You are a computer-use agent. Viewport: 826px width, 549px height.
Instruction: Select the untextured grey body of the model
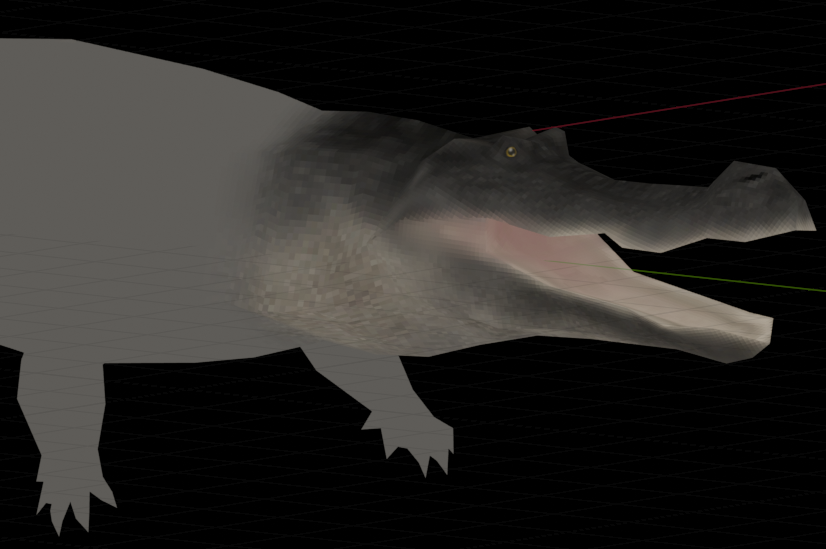[x=132, y=200]
